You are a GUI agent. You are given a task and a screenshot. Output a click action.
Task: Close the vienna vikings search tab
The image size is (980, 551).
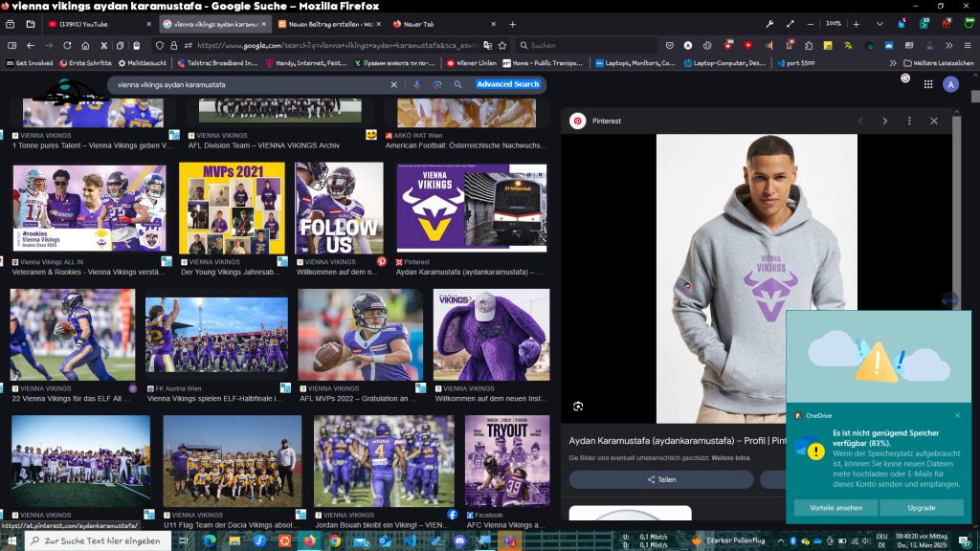pos(263,24)
